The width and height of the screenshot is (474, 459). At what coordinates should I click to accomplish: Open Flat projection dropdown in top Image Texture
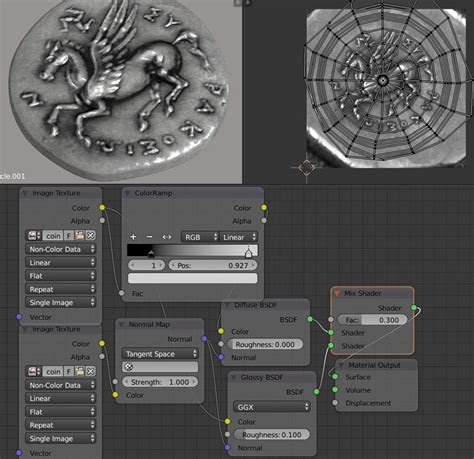click(61, 276)
